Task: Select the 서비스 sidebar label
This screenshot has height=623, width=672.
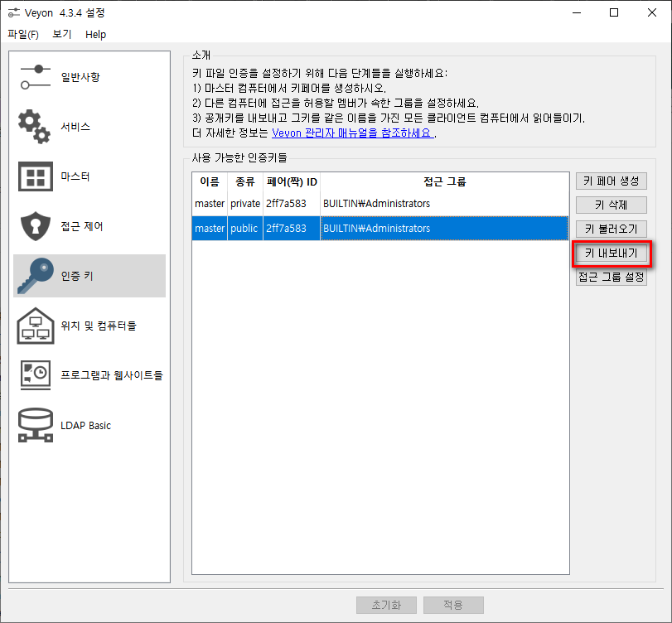Action: point(75,127)
